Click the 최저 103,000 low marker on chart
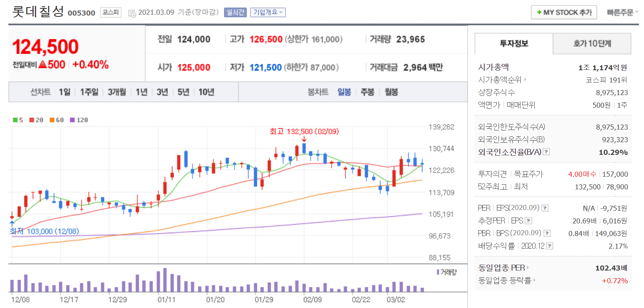The height and width of the screenshot is (308, 644). pyautogui.click(x=44, y=231)
